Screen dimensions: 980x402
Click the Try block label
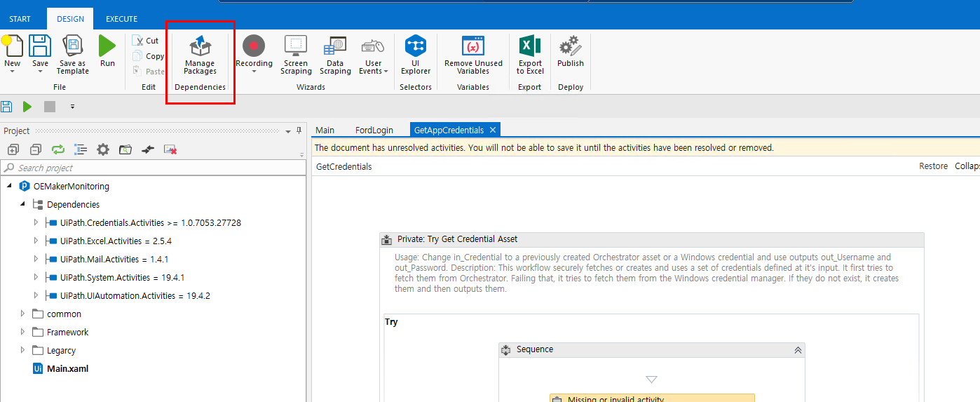[391, 322]
